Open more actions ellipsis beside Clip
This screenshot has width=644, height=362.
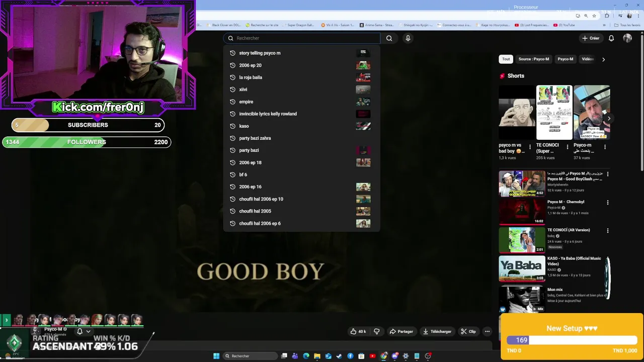[487, 331]
